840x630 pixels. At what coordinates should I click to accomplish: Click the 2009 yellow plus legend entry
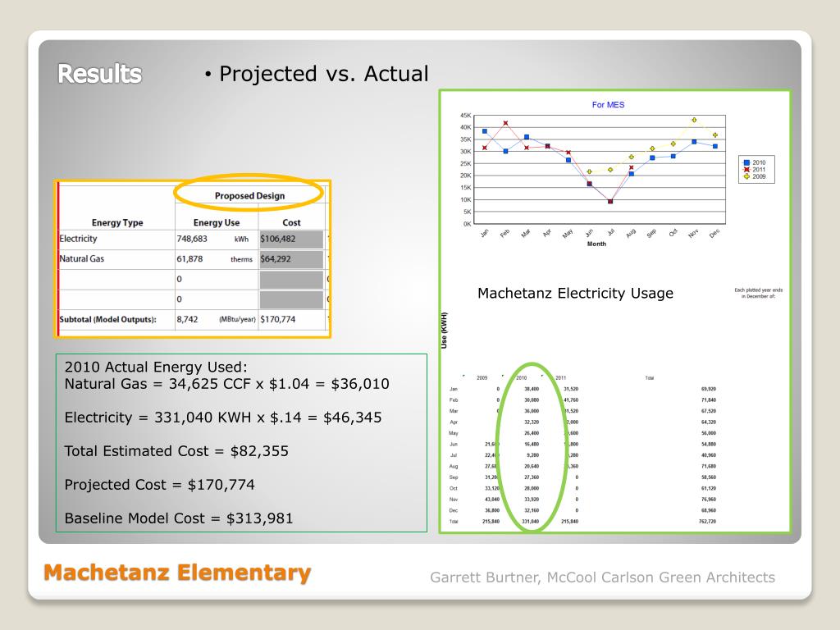click(755, 176)
